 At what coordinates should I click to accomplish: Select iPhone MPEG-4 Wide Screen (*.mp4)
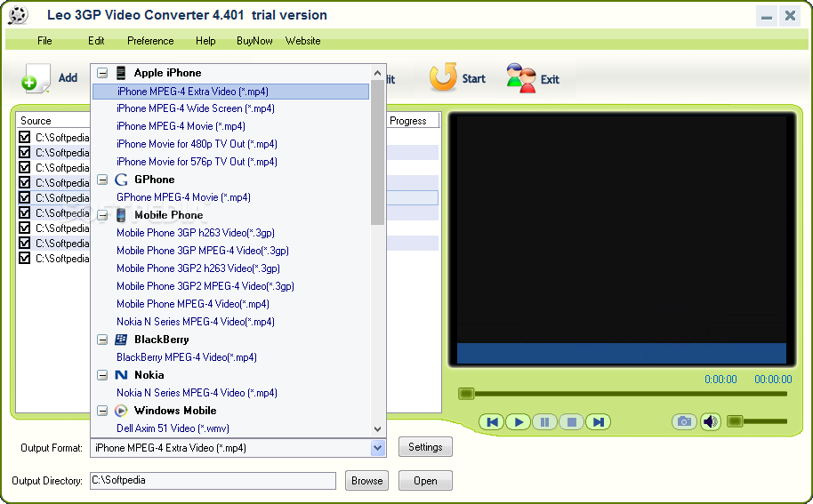[x=196, y=108]
